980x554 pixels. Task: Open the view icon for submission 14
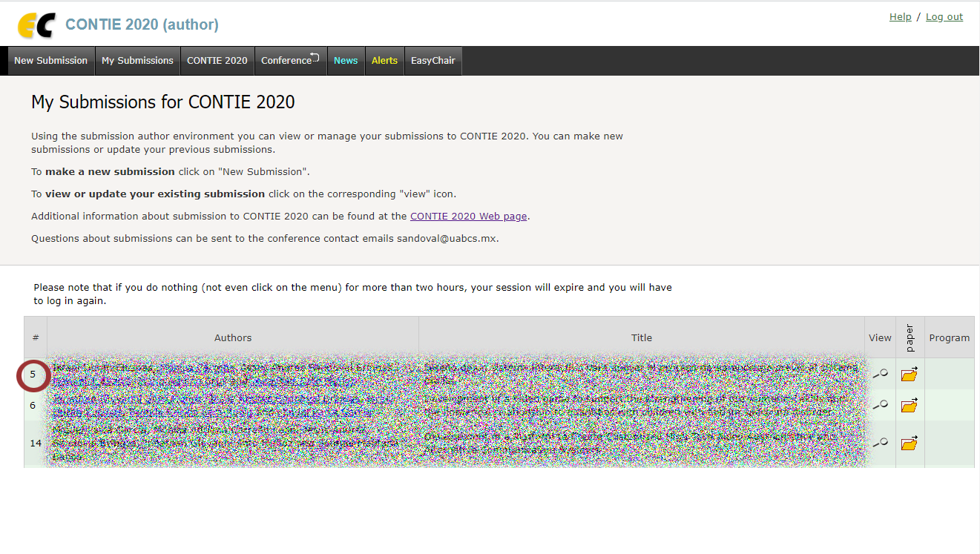[x=880, y=443]
